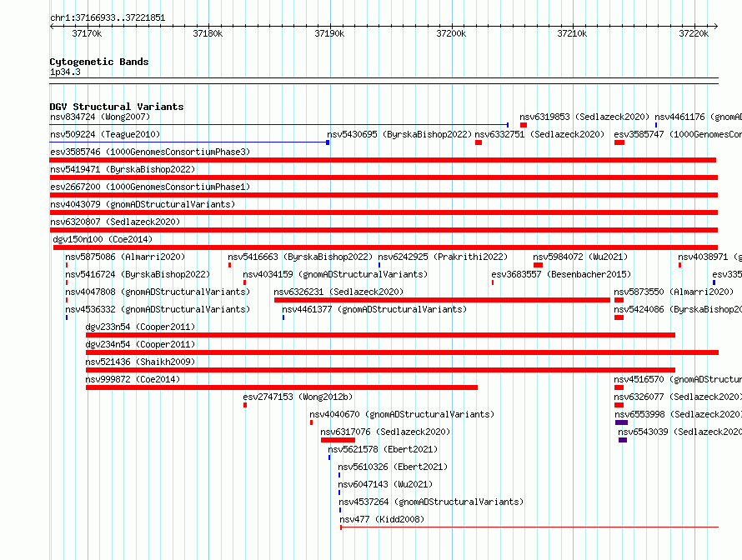Select the nsv6317076 (Sedlazeck2020) label
This screenshot has height=560, width=742.
pyautogui.click(x=385, y=432)
